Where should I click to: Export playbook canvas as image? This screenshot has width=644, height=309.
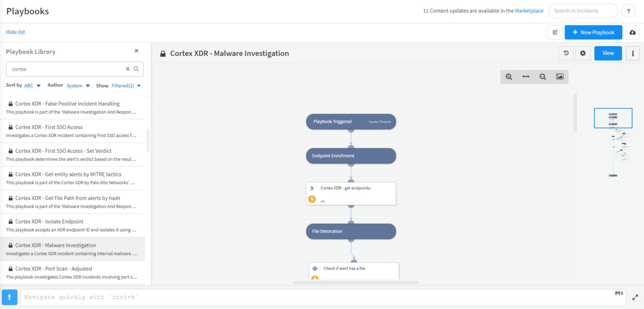559,77
